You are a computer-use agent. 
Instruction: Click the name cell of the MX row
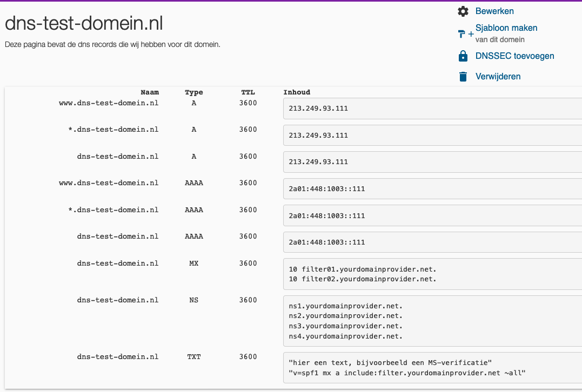[118, 263]
